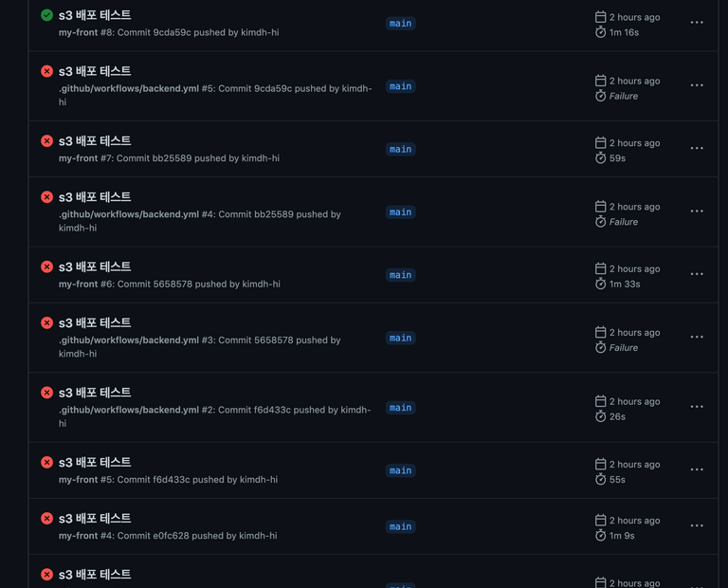
Task: Select the main branch label on backend.yml #3
Action: click(x=400, y=339)
